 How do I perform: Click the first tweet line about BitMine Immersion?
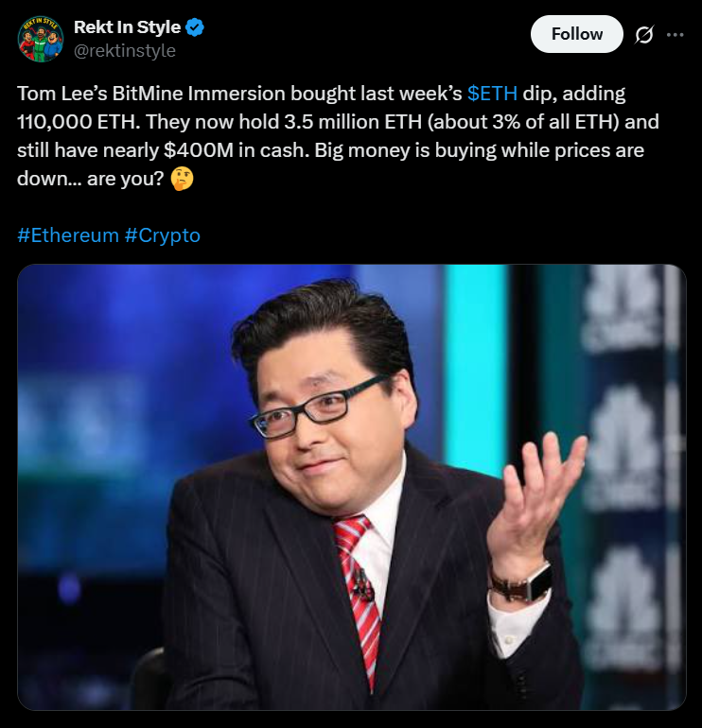pyautogui.click(x=321, y=94)
